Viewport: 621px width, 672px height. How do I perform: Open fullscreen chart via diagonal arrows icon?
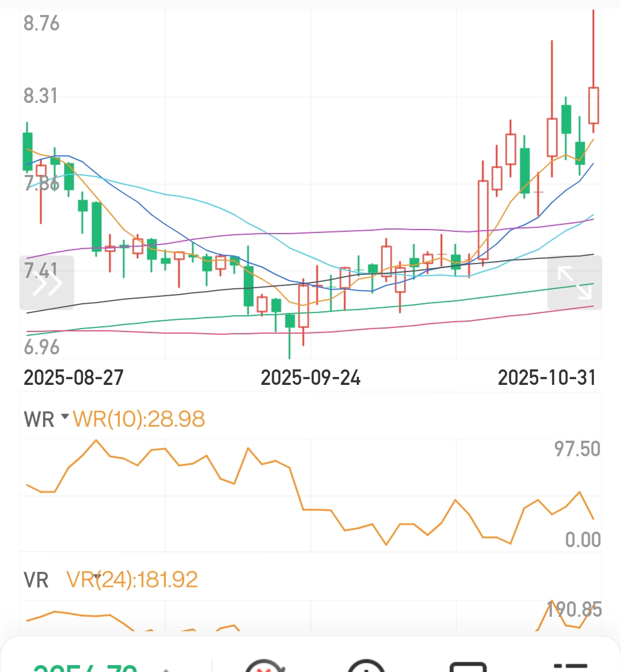574,283
